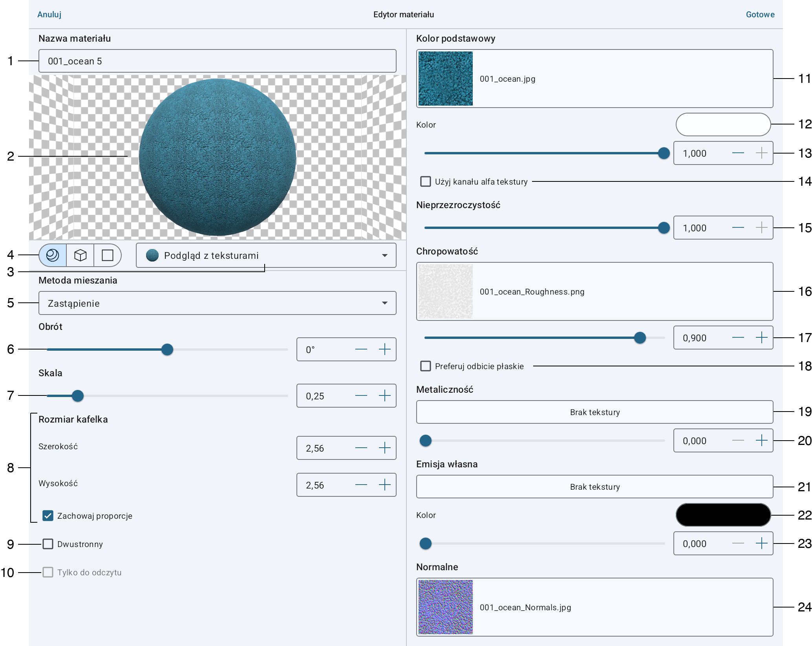Decrease Chropowatość value with minus icon
Screen dimensions: 812x646
pos(738,337)
